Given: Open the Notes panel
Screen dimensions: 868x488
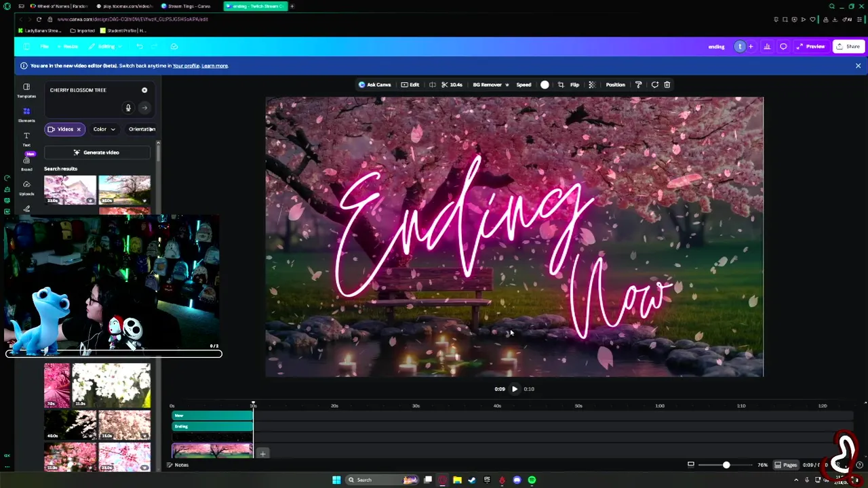Looking at the screenshot, I should pyautogui.click(x=178, y=465).
